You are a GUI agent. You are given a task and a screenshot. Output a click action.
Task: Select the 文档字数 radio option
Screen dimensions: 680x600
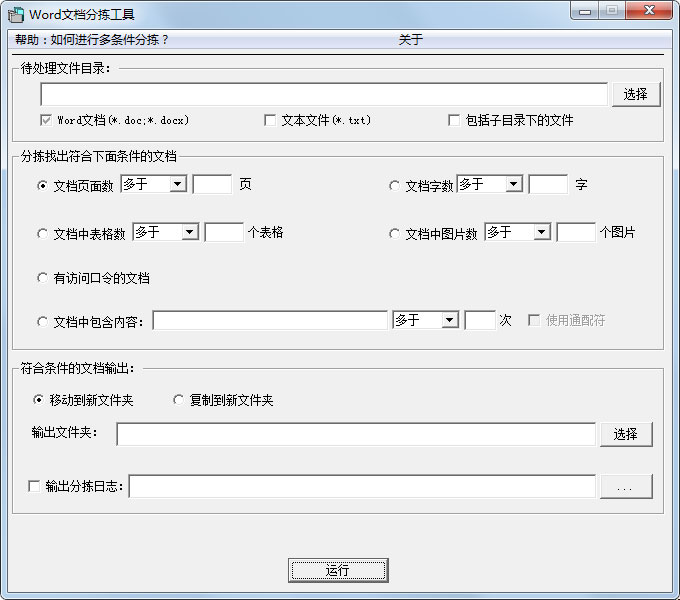(x=394, y=185)
